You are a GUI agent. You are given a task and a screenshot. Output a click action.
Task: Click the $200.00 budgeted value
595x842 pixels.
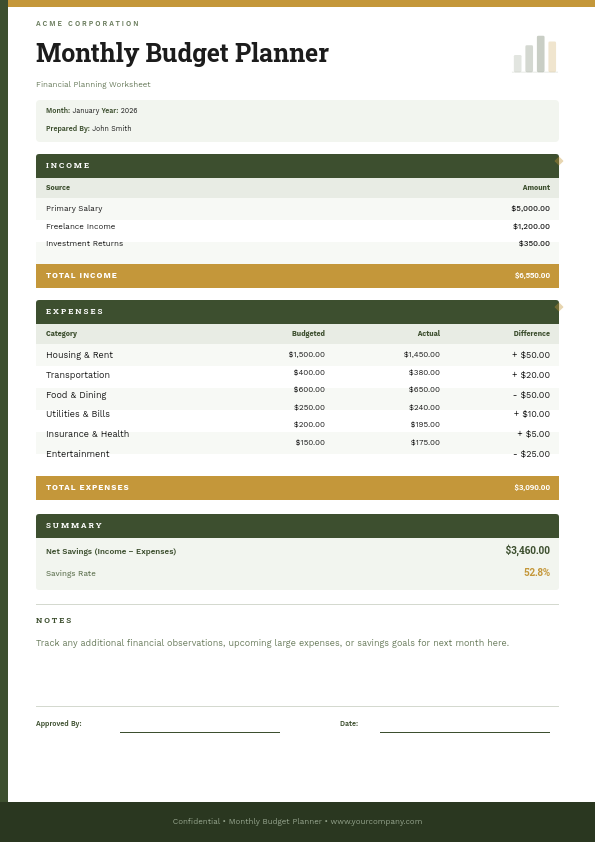coord(309,424)
